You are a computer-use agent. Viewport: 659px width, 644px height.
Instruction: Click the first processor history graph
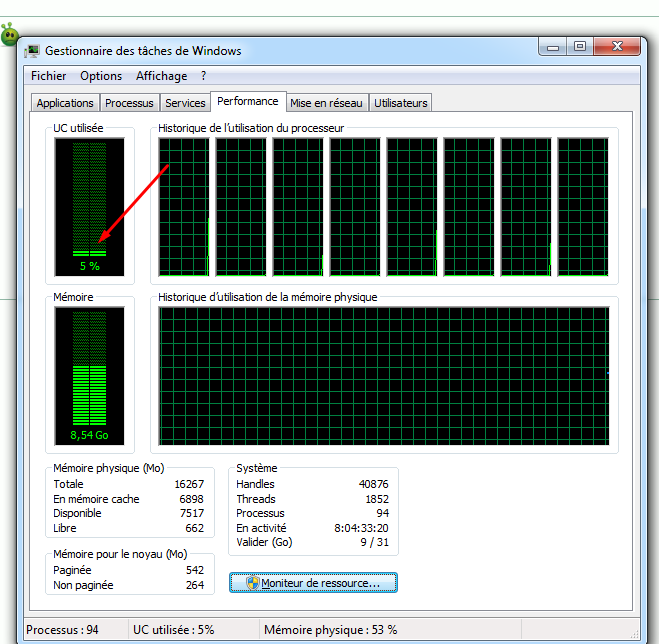(x=184, y=207)
